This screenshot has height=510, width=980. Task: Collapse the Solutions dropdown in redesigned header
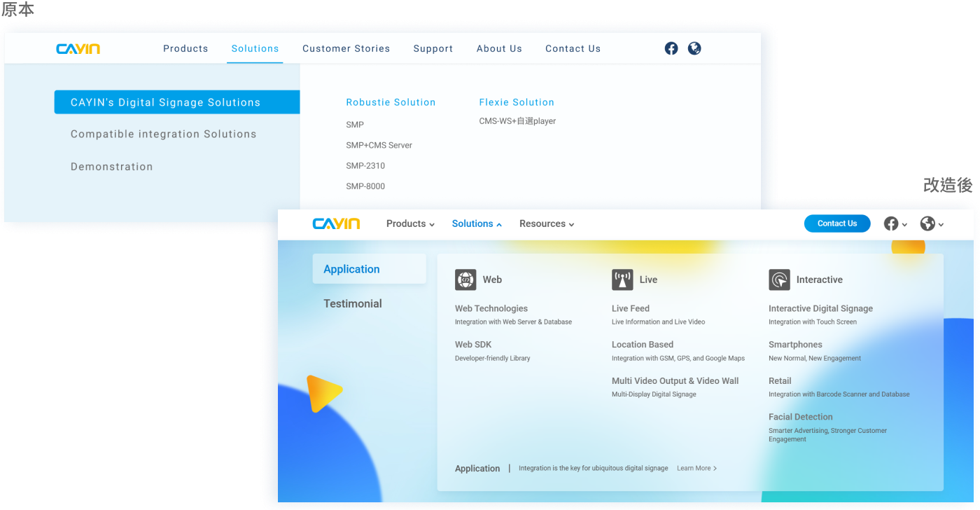coord(477,223)
